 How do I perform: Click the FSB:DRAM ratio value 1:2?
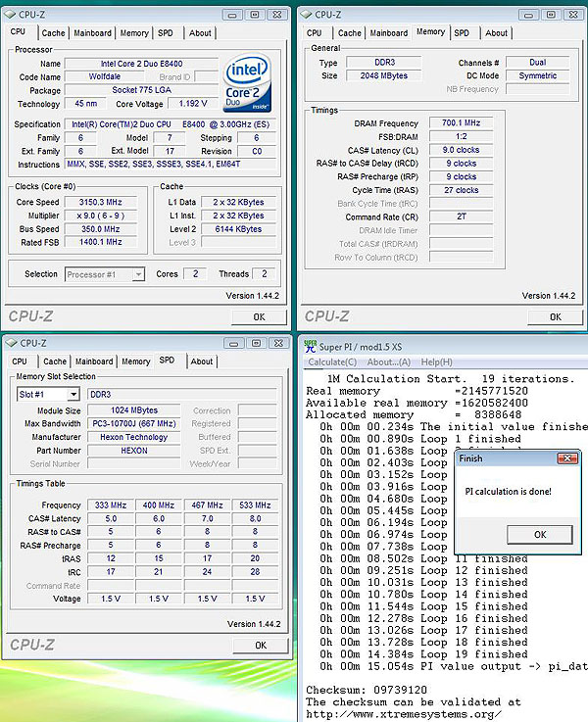point(461,137)
